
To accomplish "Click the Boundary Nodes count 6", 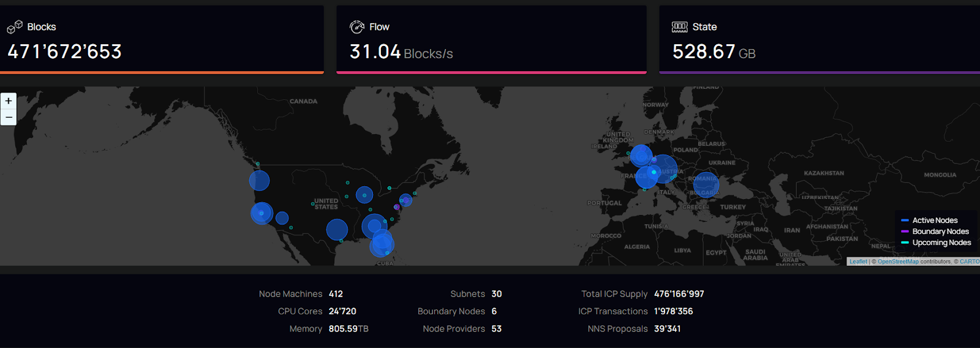I will [494, 311].
